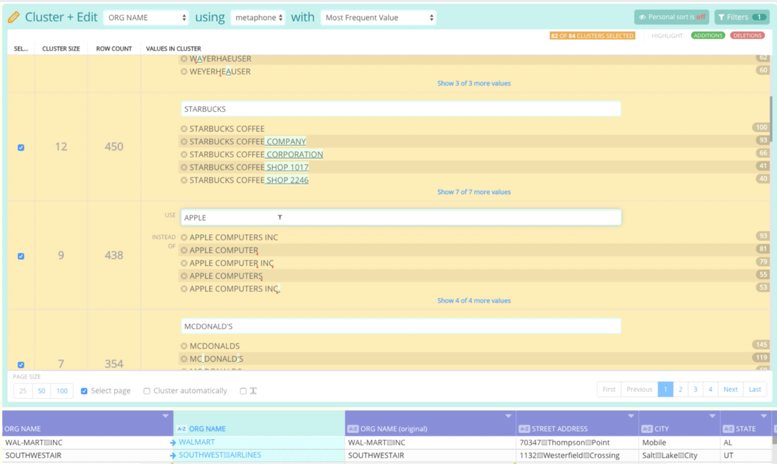777x464 pixels.
Task: Show 4 of 4 more values link
Action: [x=474, y=300]
